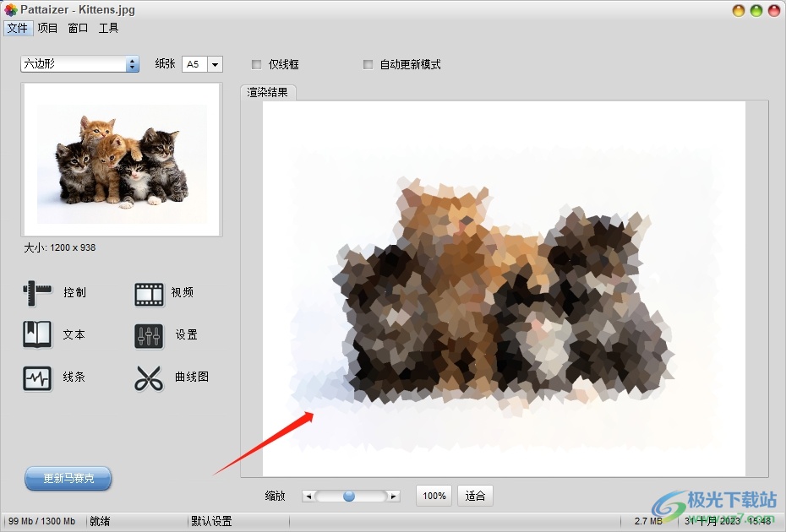The image size is (786, 532).
Task: Click the 文本 label
Action: (74, 334)
